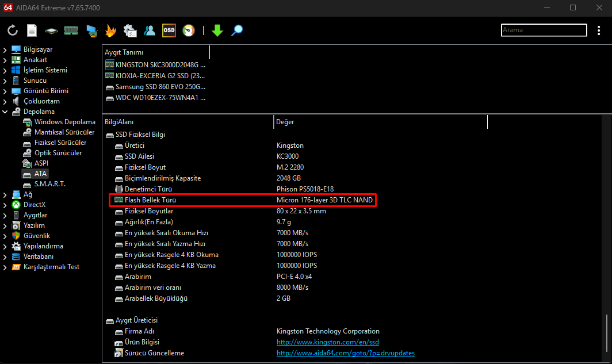This screenshot has height=364, width=612.
Task: Select Yazılım in the tree
Action: 34,225
